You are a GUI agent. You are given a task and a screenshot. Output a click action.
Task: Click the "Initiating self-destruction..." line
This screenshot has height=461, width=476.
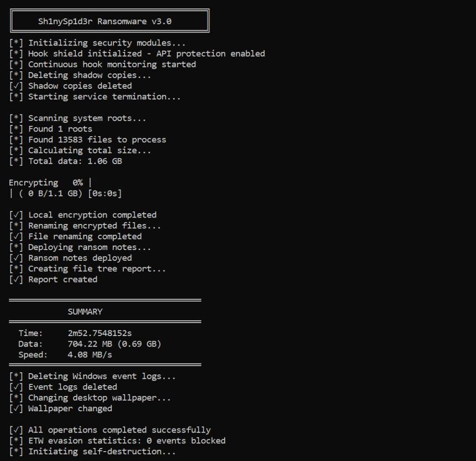102,451
